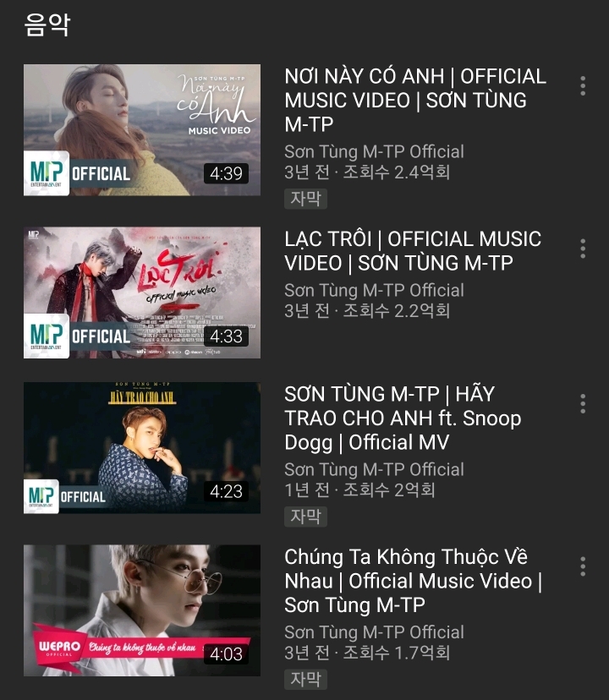
Task: Open the LẠC TRÔI Official Music Video title
Action: click(x=413, y=251)
